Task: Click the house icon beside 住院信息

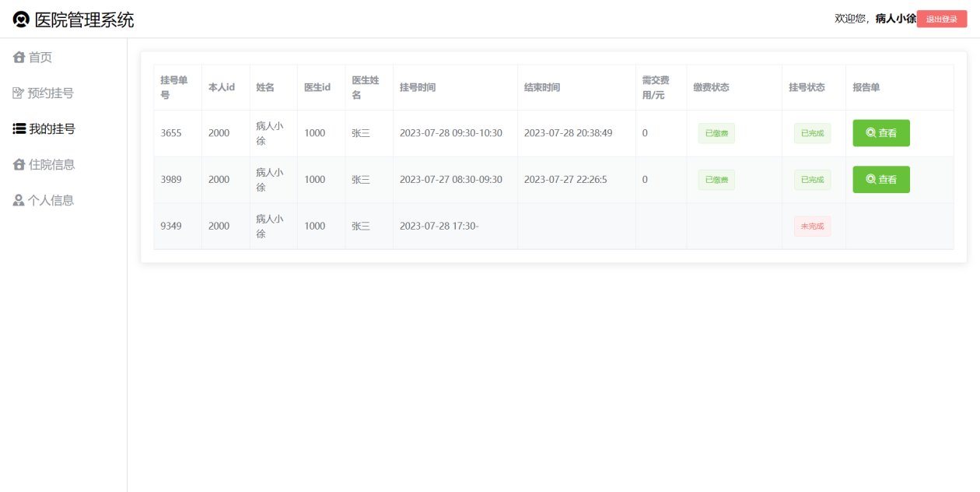Action: coord(19,164)
